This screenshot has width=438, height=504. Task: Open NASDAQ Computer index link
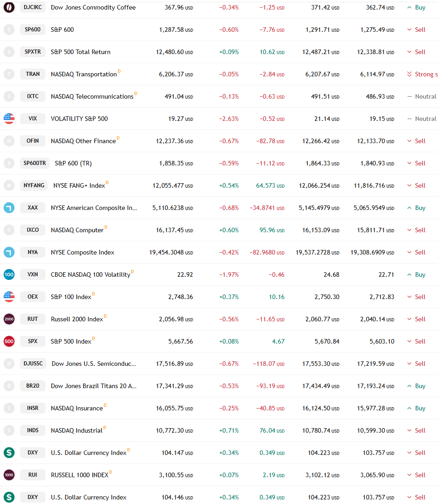[77, 230]
